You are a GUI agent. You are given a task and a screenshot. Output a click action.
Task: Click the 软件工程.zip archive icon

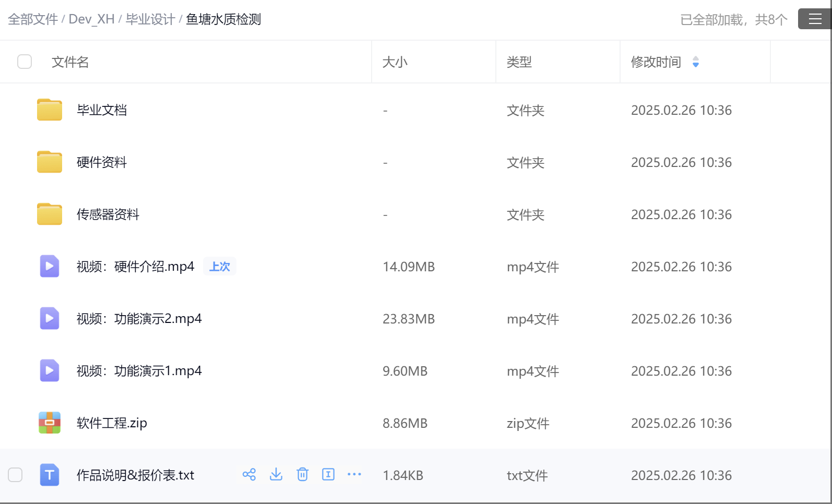[x=50, y=423]
